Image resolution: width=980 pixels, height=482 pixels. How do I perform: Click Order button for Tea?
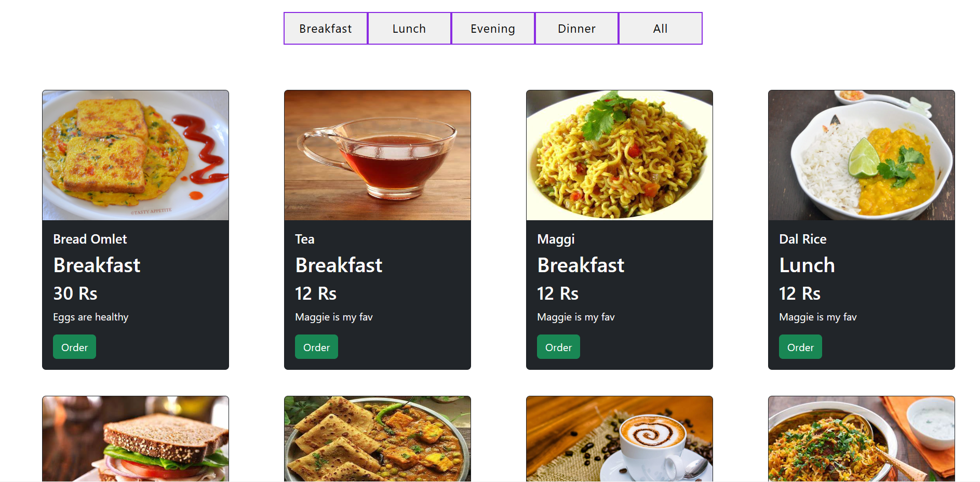(x=316, y=347)
